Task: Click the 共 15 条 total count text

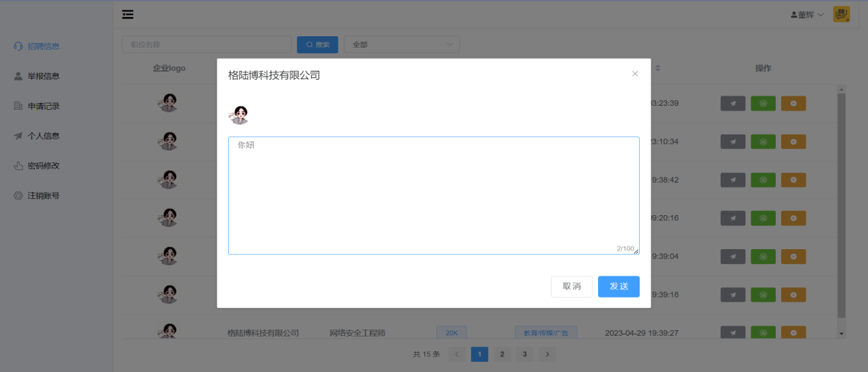Action: (426, 354)
